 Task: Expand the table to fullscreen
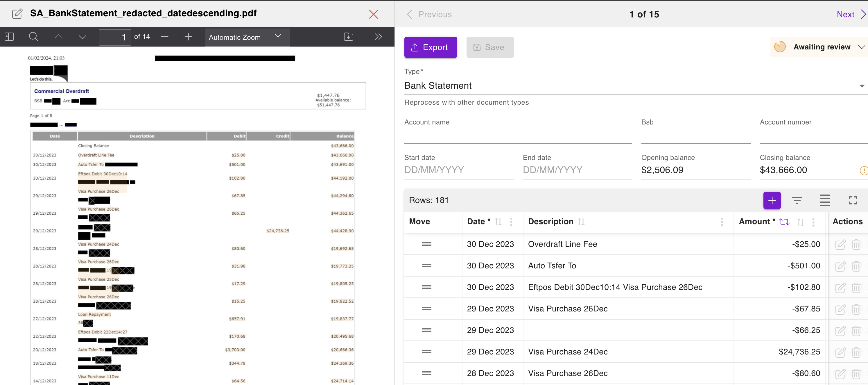click(x=853, y=200)
